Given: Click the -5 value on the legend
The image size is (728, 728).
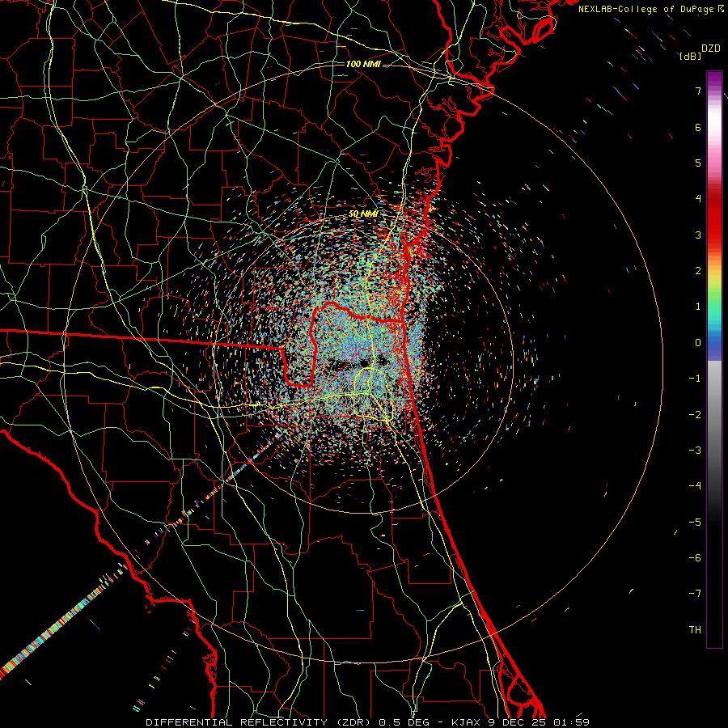Looking at the screenshot, I should (695, 522).
